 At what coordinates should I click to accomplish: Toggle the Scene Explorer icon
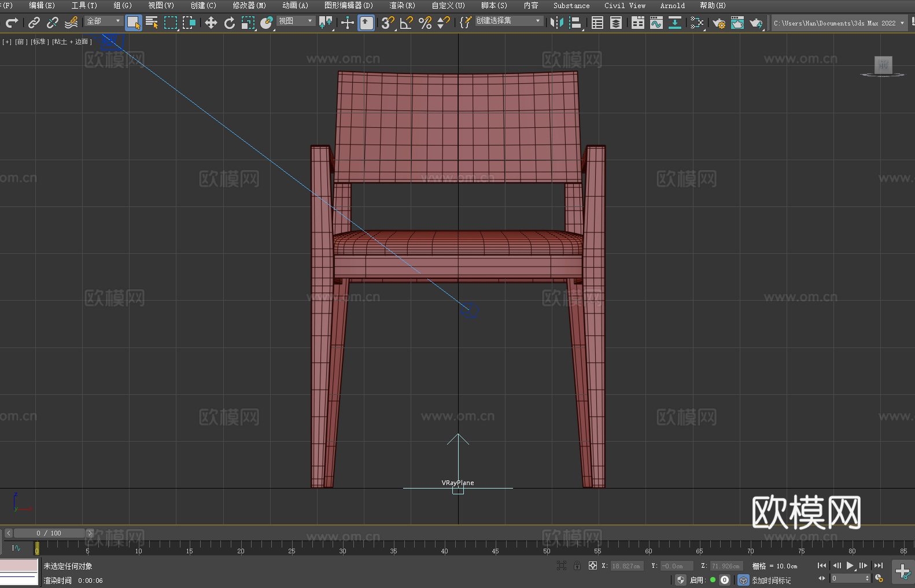tap(597, 23)
